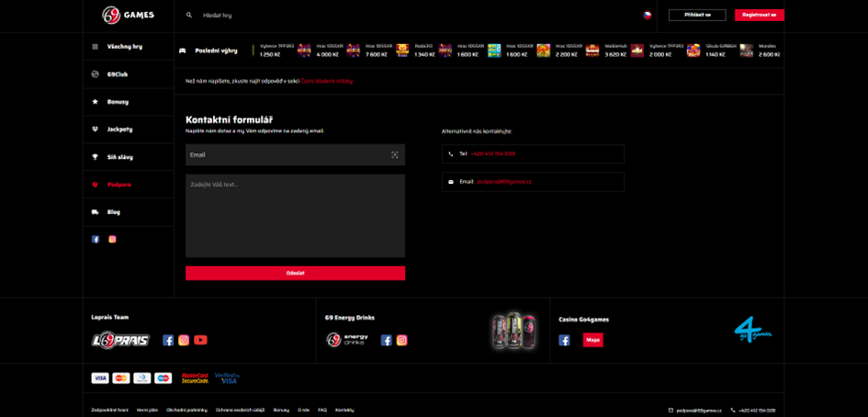This screenshot has height=417, width=868.
Task: Open game thumbnail beside Mondeo's 2 600 Kč win
Action: (747, 51)
